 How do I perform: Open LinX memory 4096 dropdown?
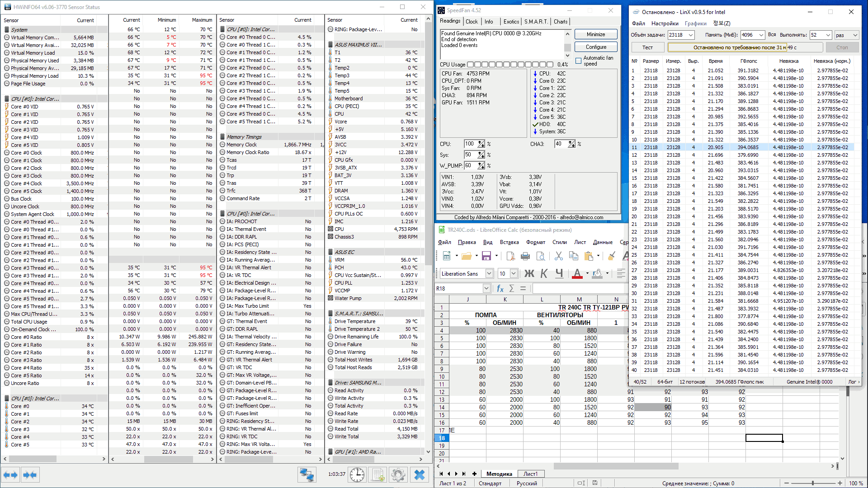click(761, 35)
